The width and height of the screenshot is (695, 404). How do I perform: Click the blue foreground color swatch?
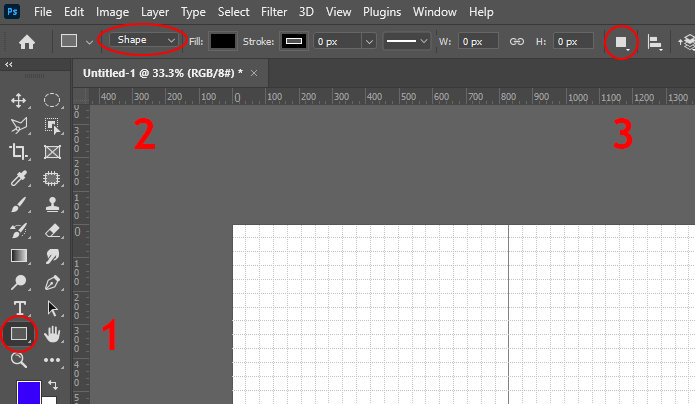(28, 391)
